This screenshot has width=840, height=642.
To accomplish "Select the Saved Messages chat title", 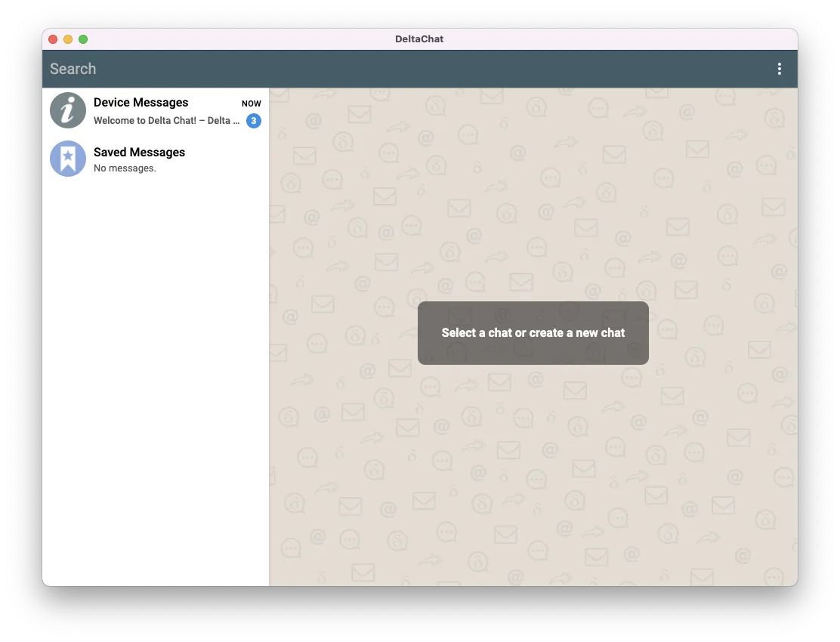I will (139, 153).
